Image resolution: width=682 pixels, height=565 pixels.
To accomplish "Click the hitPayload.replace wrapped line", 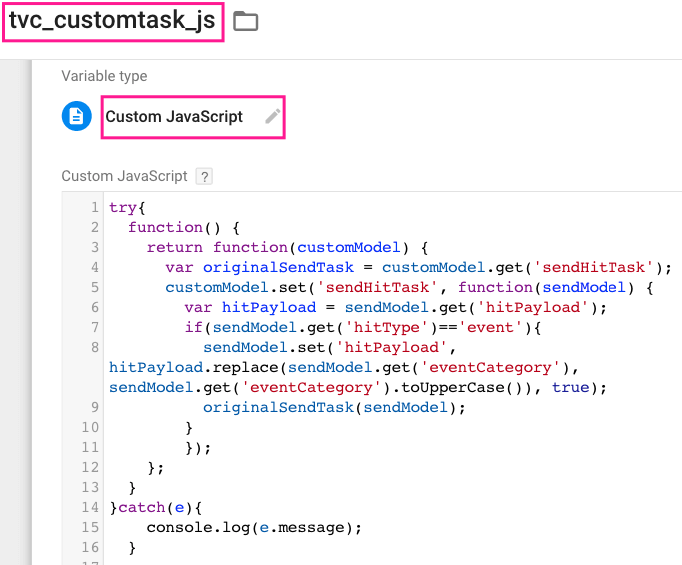I will [x=344, y=368].
